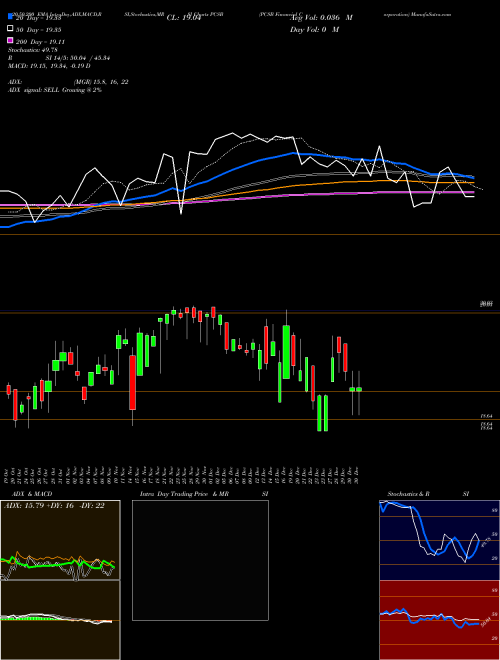Click the 'SI 14/3: 50.04 / 45.34' value
This screenshot has height=660, width=500.
[x=78, y=58]
